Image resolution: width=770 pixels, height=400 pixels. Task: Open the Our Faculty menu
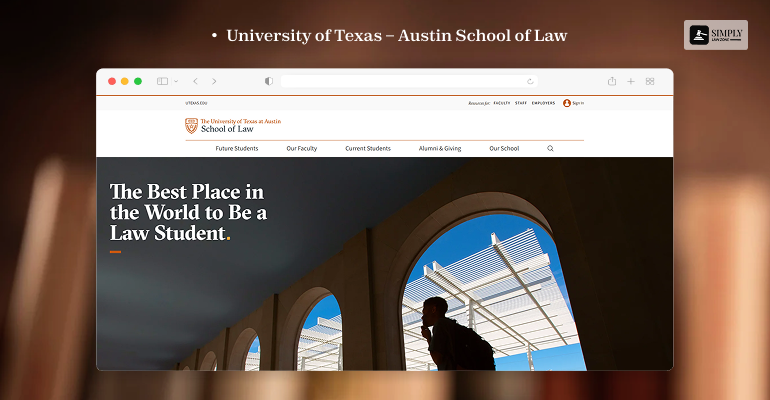(x=301, y=148)
